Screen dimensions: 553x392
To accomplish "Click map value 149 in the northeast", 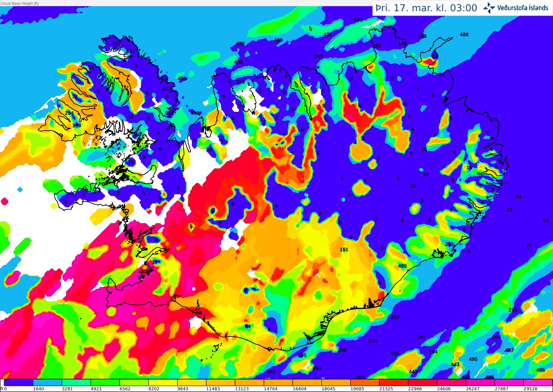I will tap(402, 44).
